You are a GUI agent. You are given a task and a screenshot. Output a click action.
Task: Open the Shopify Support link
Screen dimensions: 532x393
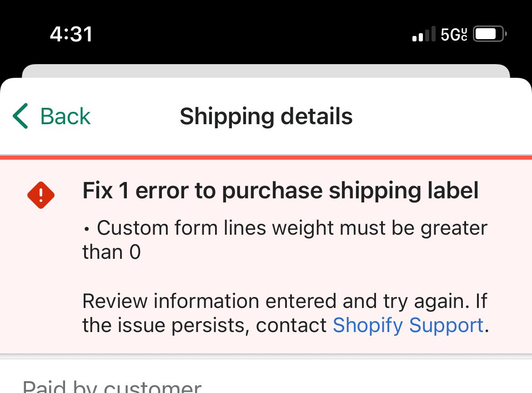pyautogui.click(x=408, y=326)
